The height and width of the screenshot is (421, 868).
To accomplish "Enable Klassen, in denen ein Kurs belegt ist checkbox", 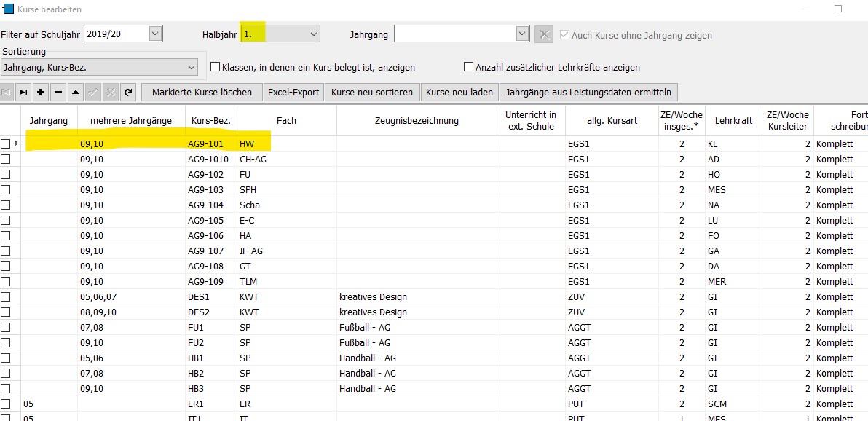I will pos(216,67).
